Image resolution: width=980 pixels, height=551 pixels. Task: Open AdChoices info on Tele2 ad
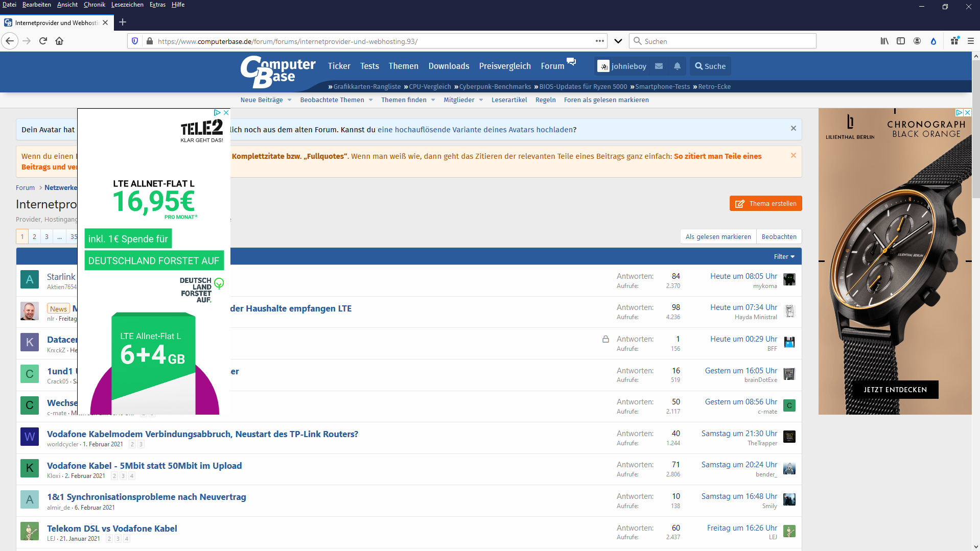pyautogui.click(x=217, y=112)
